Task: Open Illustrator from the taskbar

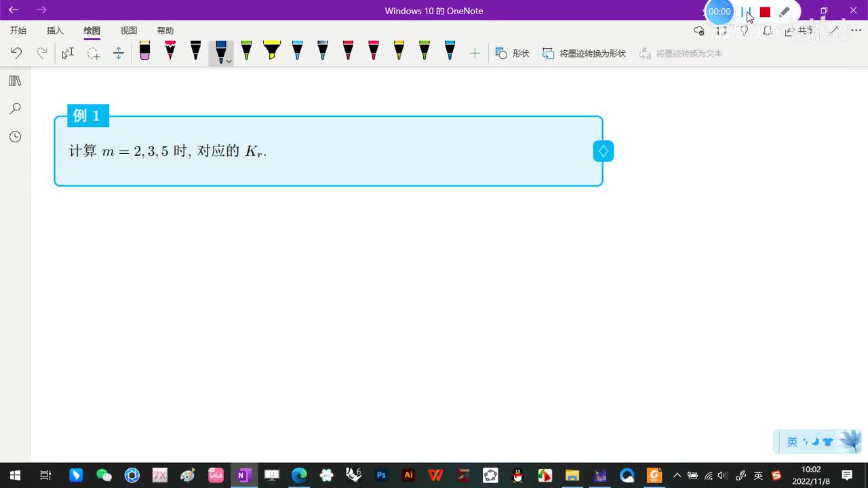Action: coord(408,475)
